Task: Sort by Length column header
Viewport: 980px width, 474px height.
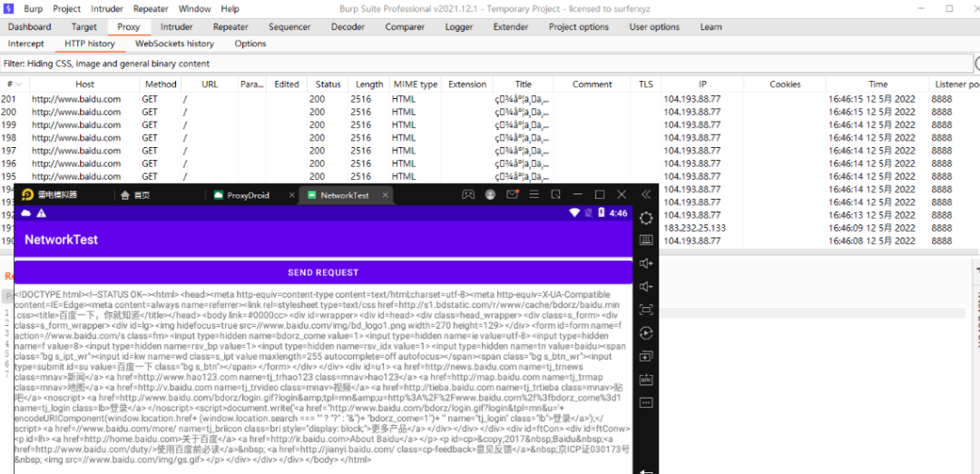Action: coord(369,84)
